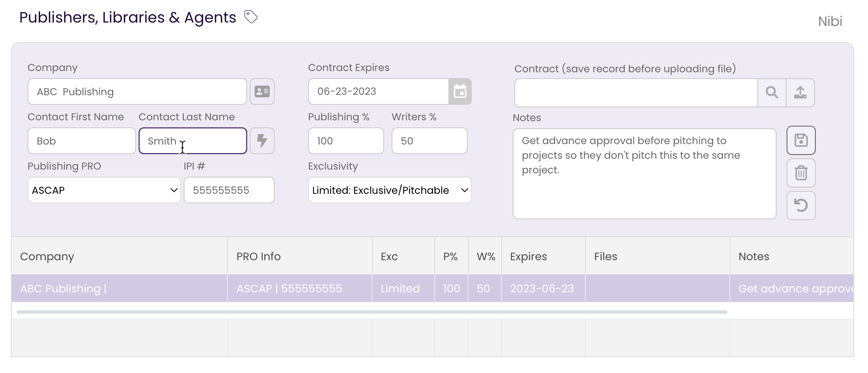Click inside the Notes text area

tap(645, 174)
